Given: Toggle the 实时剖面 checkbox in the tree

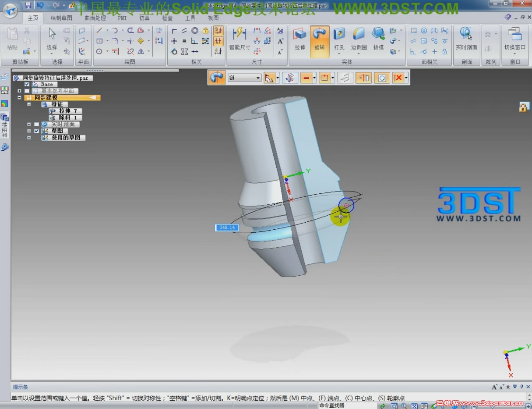Looking at the screenshot, I should pyautogui.click(x=36, y=124).
